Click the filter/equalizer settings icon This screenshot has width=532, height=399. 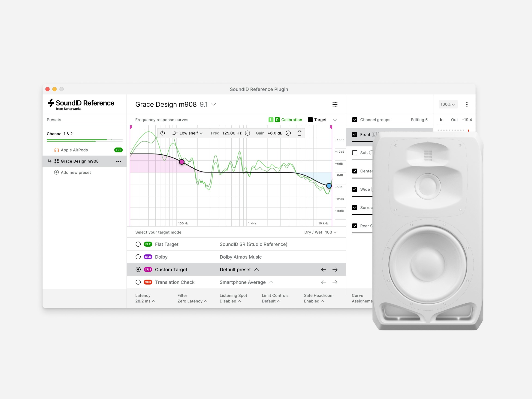click(335, 105)
